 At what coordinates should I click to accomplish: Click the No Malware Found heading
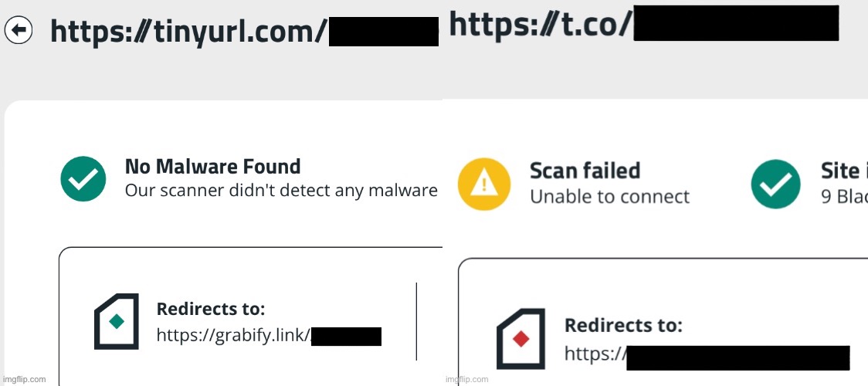[x=212, y=167]
